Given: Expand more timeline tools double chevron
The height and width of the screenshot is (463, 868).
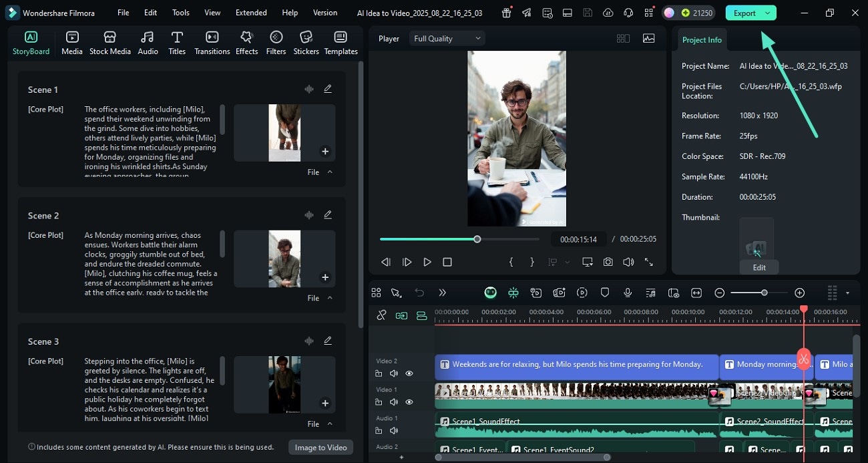Looking at the screenshot, I should point(442,293).
